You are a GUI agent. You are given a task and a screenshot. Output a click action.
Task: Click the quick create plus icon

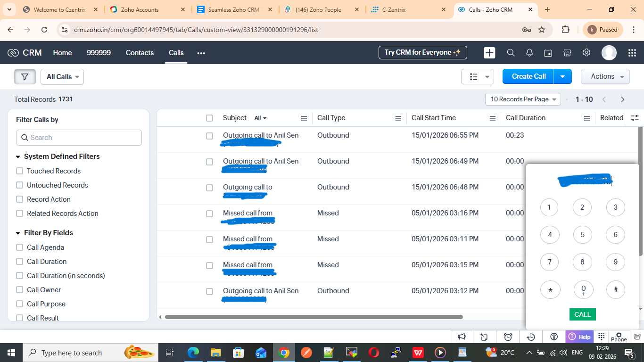click(489, 53)
